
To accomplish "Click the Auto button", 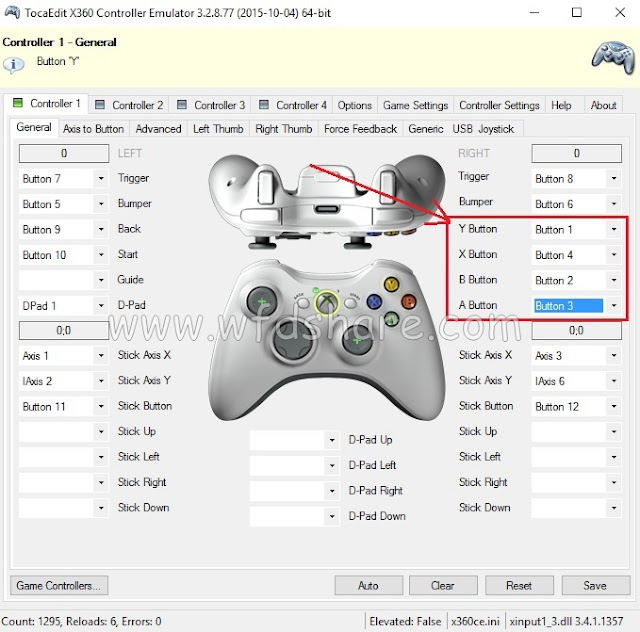I will 368,585.
